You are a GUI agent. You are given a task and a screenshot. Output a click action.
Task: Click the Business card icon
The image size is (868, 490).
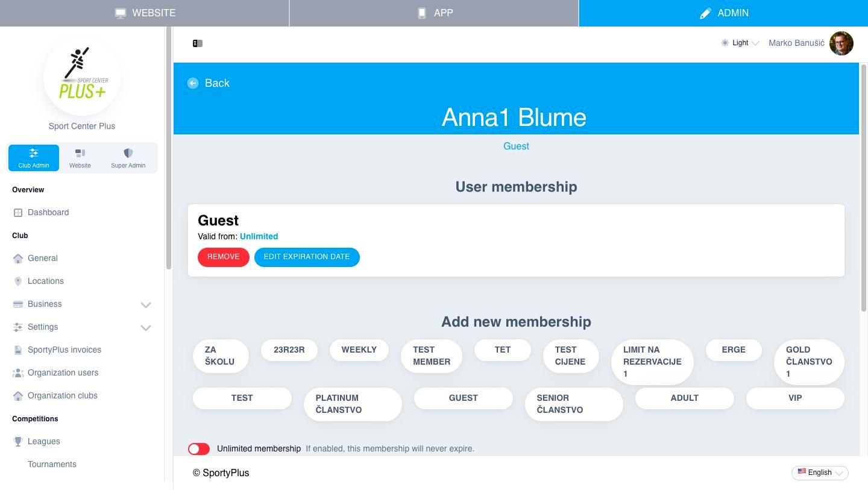[18, 304]
